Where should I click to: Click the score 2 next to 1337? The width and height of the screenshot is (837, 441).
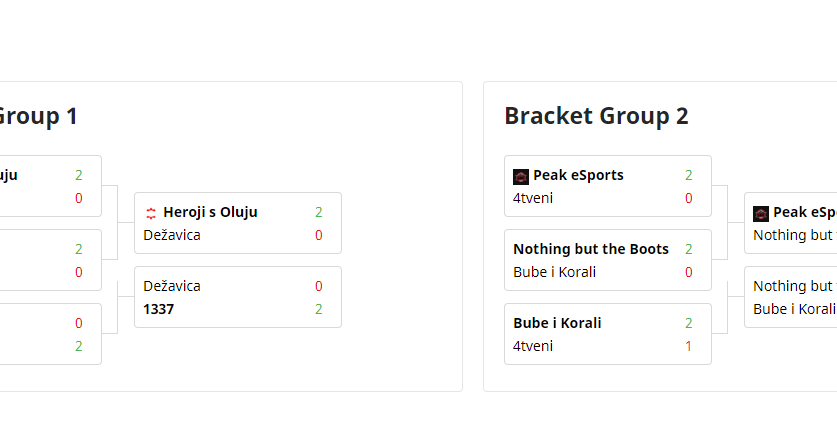(319, 309)
